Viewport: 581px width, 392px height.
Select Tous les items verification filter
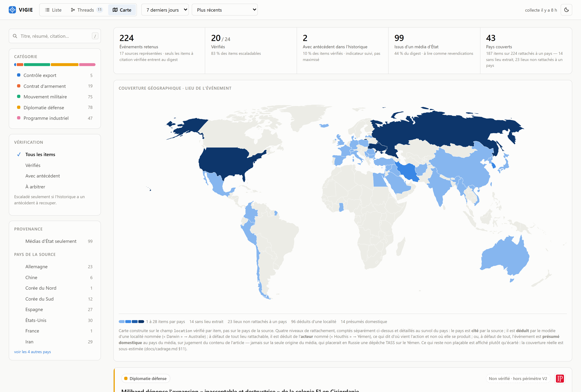tap(55, 154)
